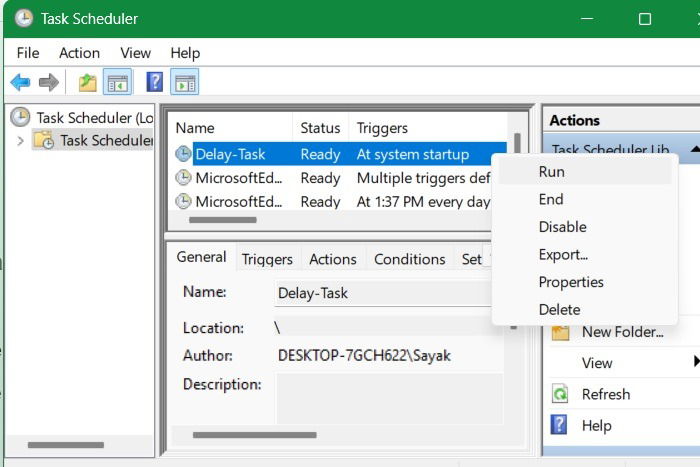
Task: Switch to the Triggers tab
Action: pos(267,259)
